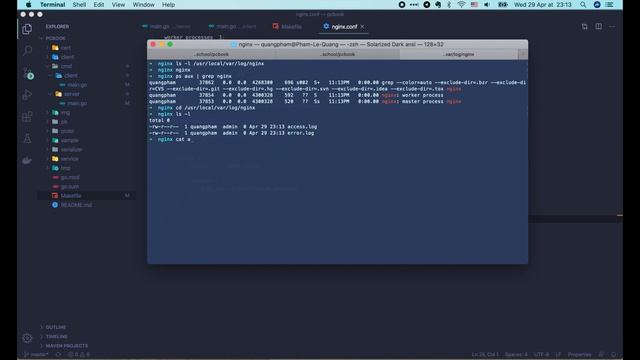Click the Apple menu icon

coord(29,4)
